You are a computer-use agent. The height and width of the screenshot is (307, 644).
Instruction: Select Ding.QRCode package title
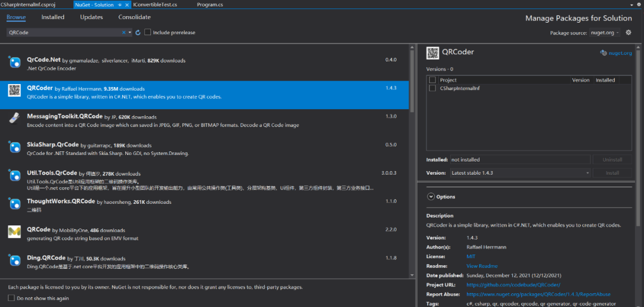click(x=46, y=258)
